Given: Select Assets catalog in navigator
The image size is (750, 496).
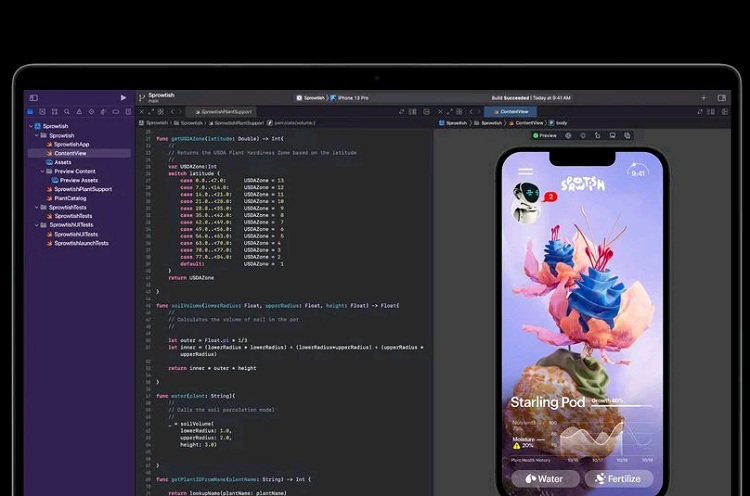Looking at the screenshot, I should tap(59, 162).
